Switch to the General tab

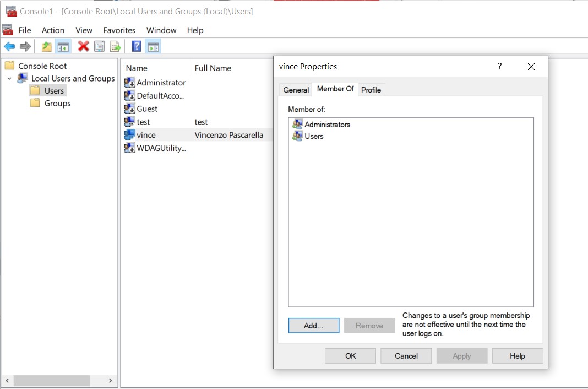point(296,89)
